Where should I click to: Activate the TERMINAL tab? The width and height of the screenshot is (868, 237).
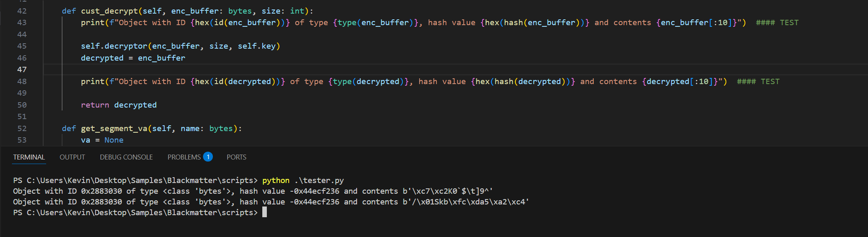pyautogui.click(x=29, y=157)
